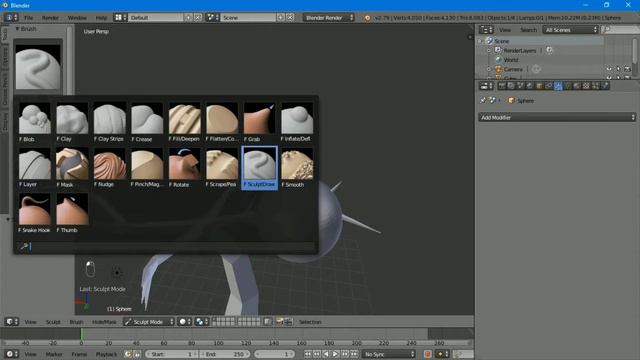Jump to the first frame

(x=308, y=354)
